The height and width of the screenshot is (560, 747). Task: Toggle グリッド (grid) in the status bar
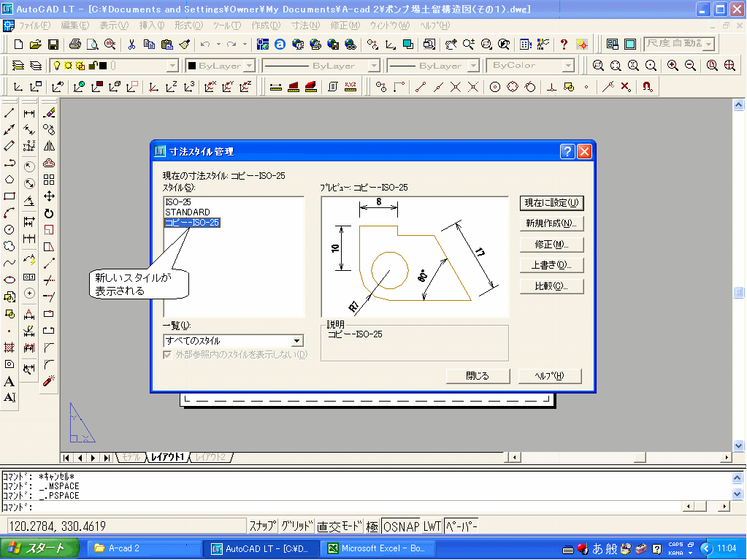click(296, 526)
